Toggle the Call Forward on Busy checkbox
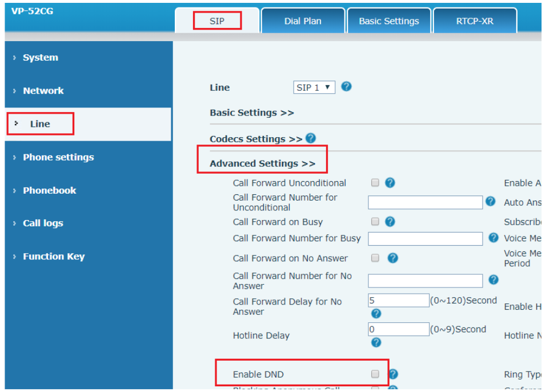The width and height of the screenshot is (546, 392). coord(375,222)
